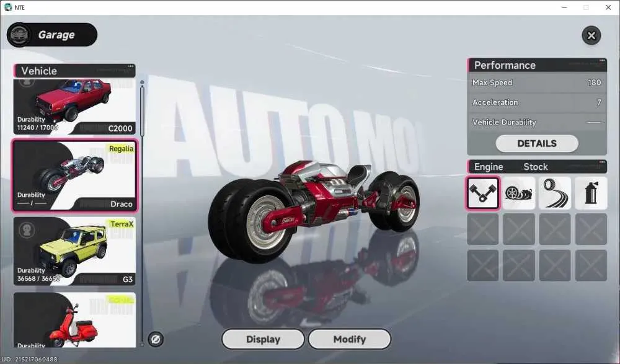Click the "Regalia" brand tag
The width and height of the screenshot is (620, 364).
coord(121,148)
